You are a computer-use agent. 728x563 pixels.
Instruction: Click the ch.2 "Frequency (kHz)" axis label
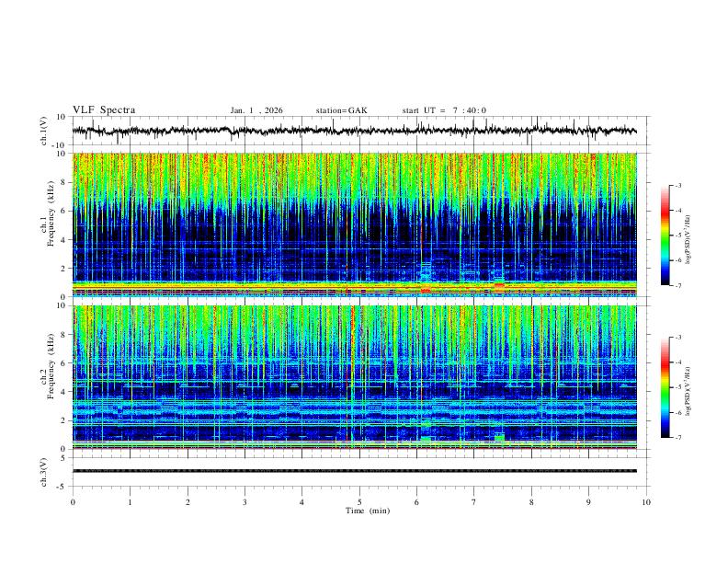tap(51, 366)
